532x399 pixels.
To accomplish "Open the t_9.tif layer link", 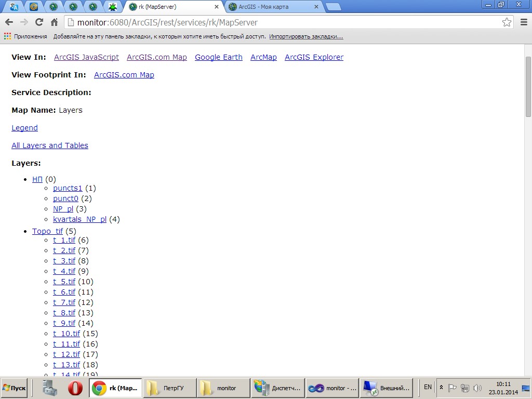I will [x=64, y=323].
